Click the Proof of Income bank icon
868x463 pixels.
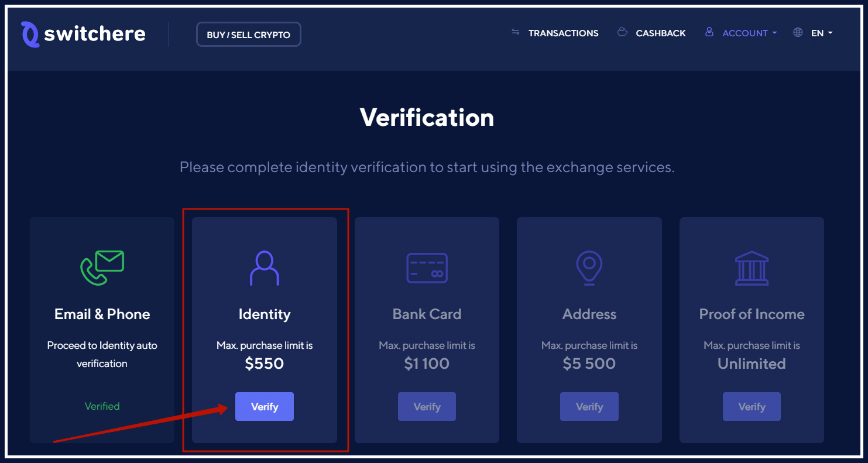752,268
